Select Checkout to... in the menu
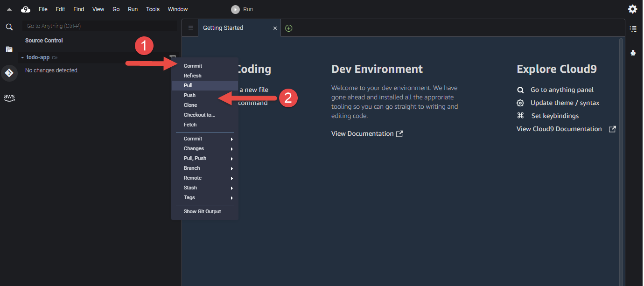This screenshot has width=644, height=286. click(205, 115)
